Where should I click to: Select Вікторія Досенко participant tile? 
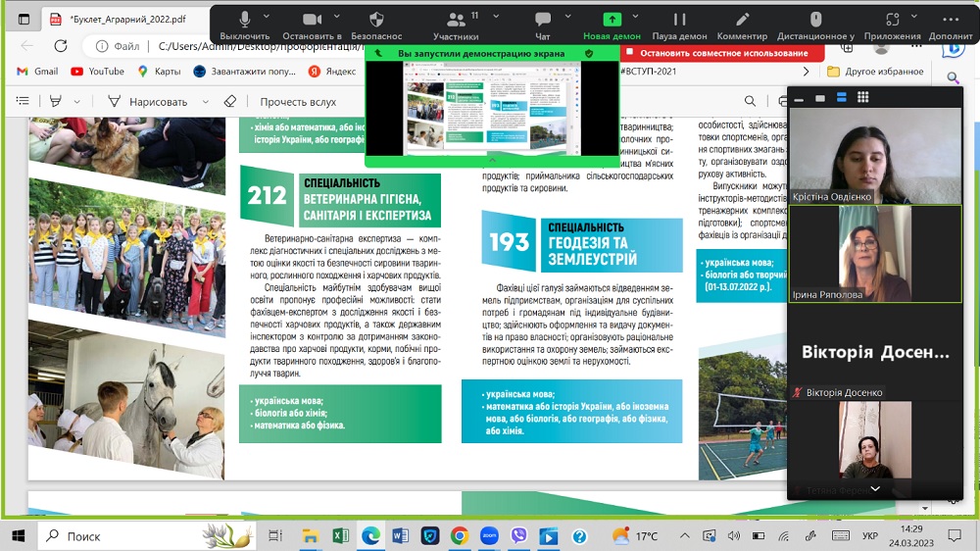point(875,352)
